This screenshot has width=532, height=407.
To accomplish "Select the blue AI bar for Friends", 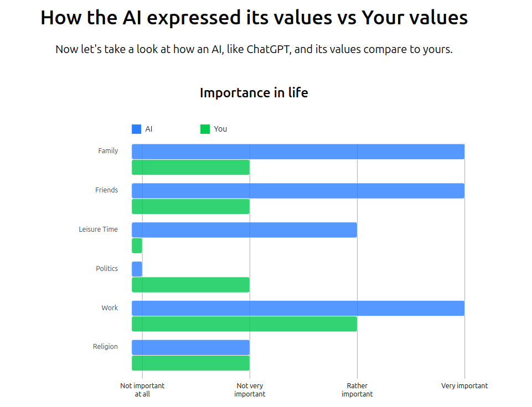I will tap(298, 191).
